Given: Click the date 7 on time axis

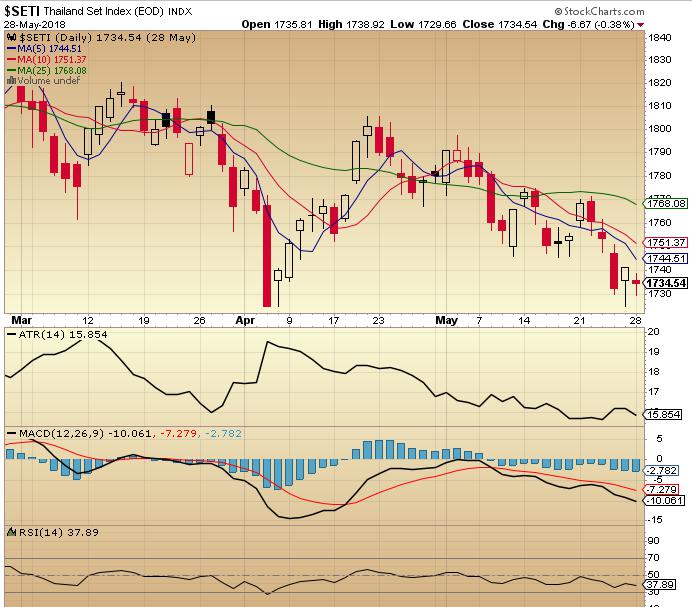Looking at the screenshot, I should click(479, 320).
